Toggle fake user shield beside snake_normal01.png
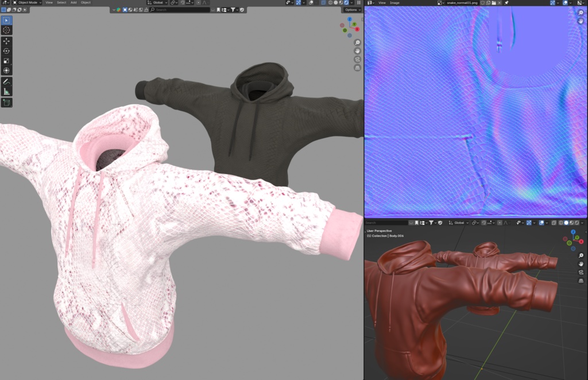The height and width of the screenshot is (380, 588). (x=482, y=3)
